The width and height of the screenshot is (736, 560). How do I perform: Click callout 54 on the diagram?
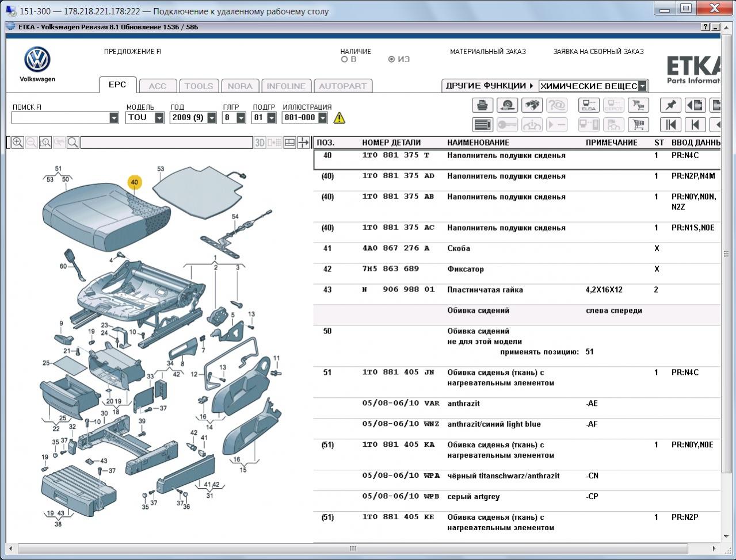point(235,217)
